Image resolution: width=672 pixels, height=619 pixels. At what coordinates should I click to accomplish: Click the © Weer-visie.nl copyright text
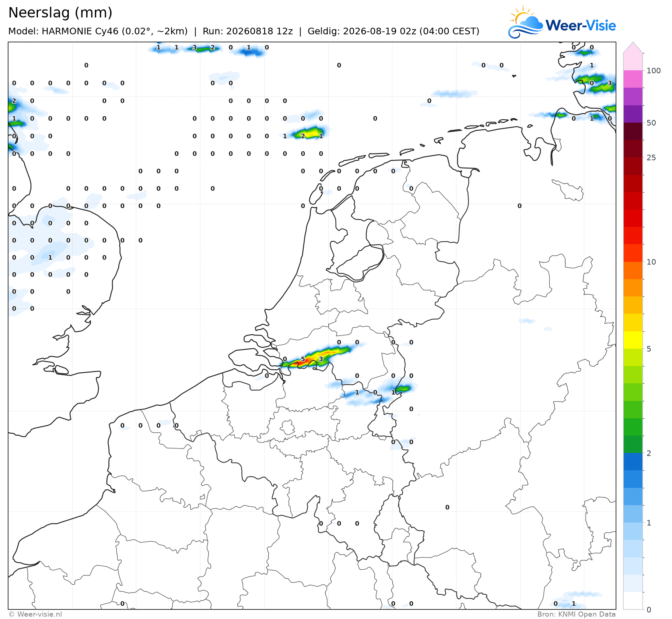coord(35,614)
